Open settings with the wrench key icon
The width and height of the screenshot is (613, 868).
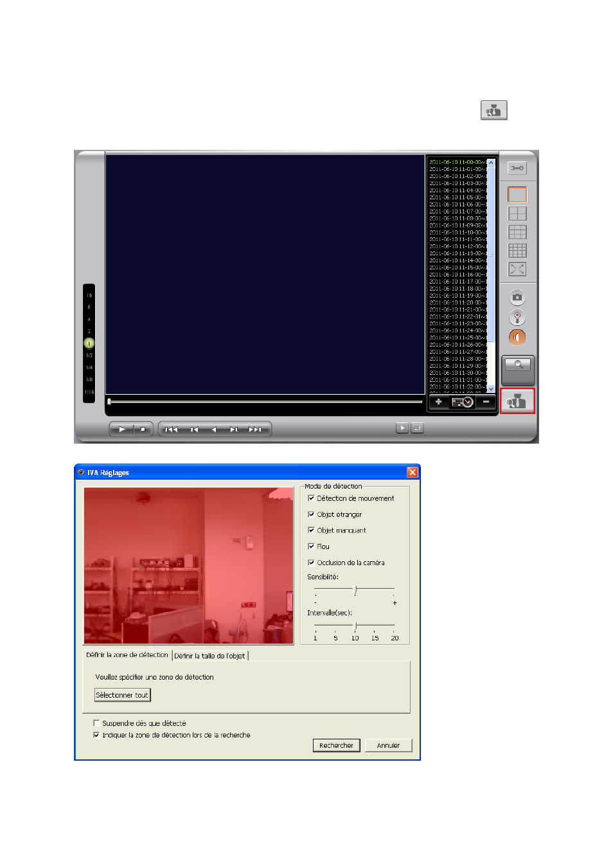517,168
